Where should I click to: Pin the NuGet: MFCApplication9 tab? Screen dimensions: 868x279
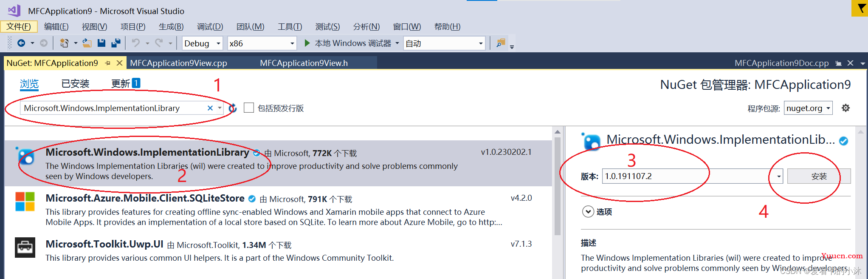(108, 63)
